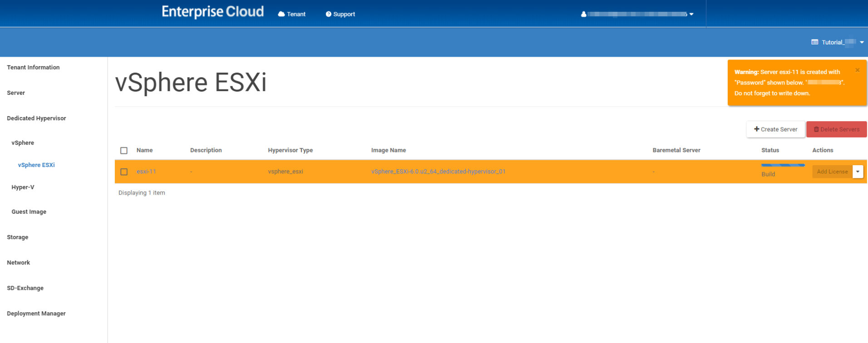Open the Tenant menu

(292, 14)
